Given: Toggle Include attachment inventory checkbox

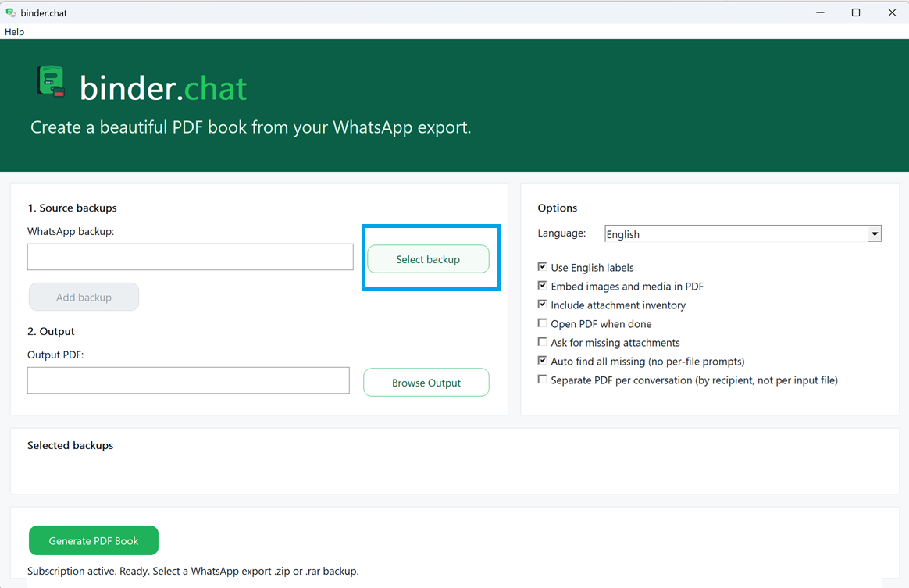Looking at the screenshot, I should [542, 304].
